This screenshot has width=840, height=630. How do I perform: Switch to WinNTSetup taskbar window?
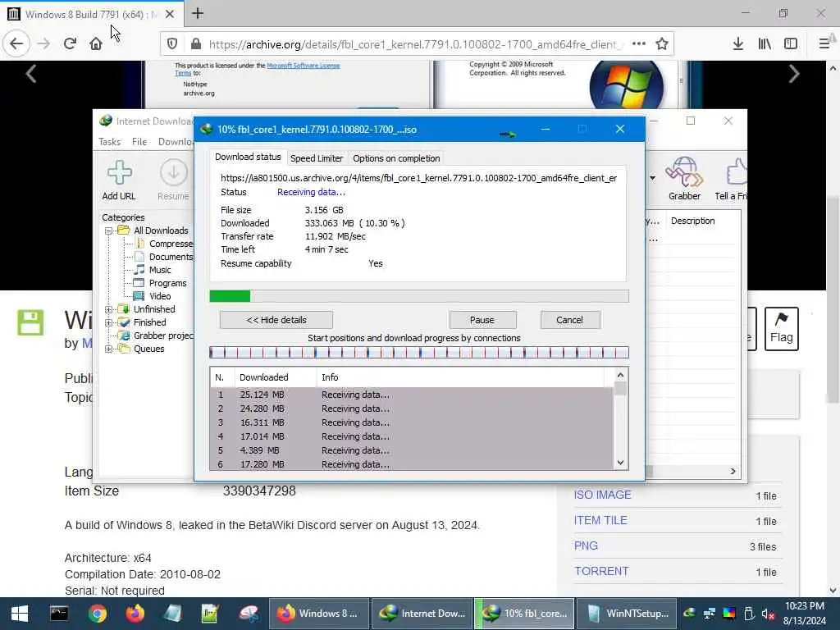coord(628,614)
